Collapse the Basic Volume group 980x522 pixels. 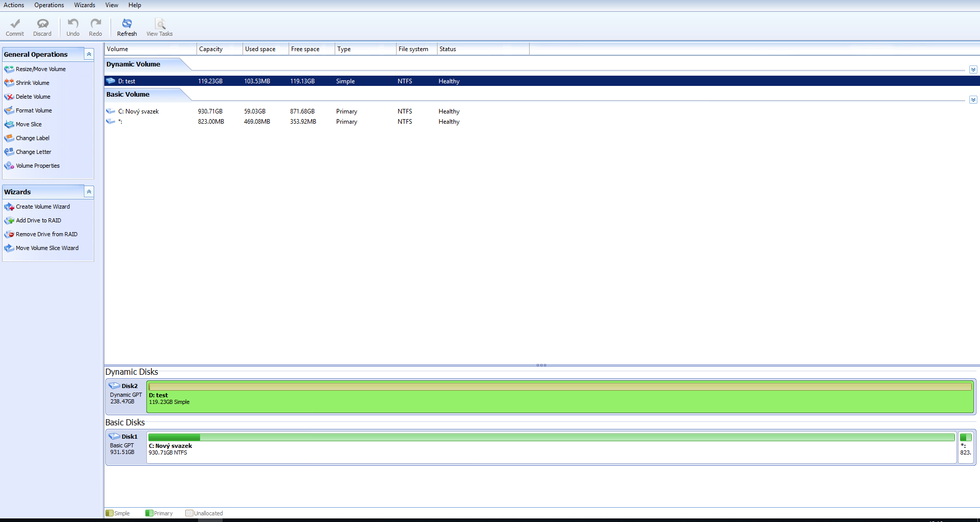pos(973,100)
